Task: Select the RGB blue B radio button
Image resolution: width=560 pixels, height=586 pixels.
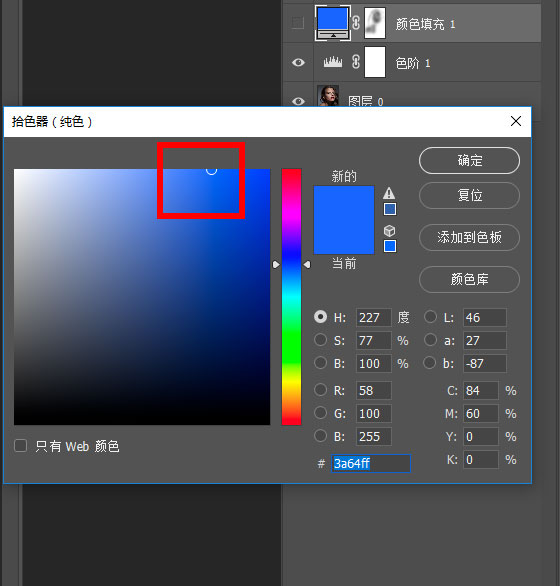Action: [x=320, y=436]
